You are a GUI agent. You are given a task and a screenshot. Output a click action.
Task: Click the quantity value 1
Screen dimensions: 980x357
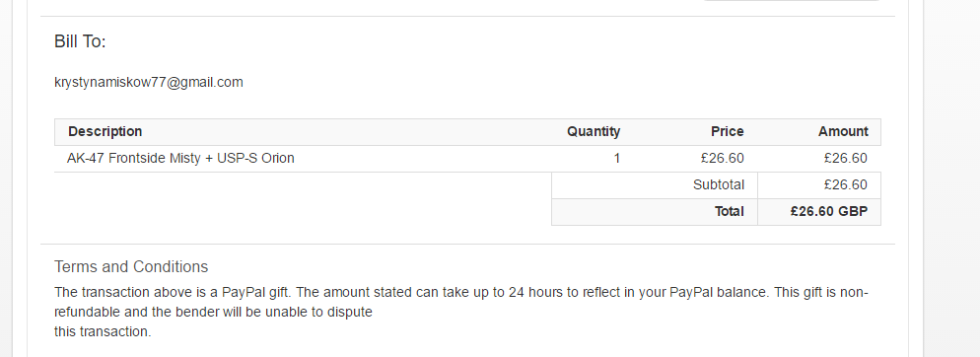616,159
